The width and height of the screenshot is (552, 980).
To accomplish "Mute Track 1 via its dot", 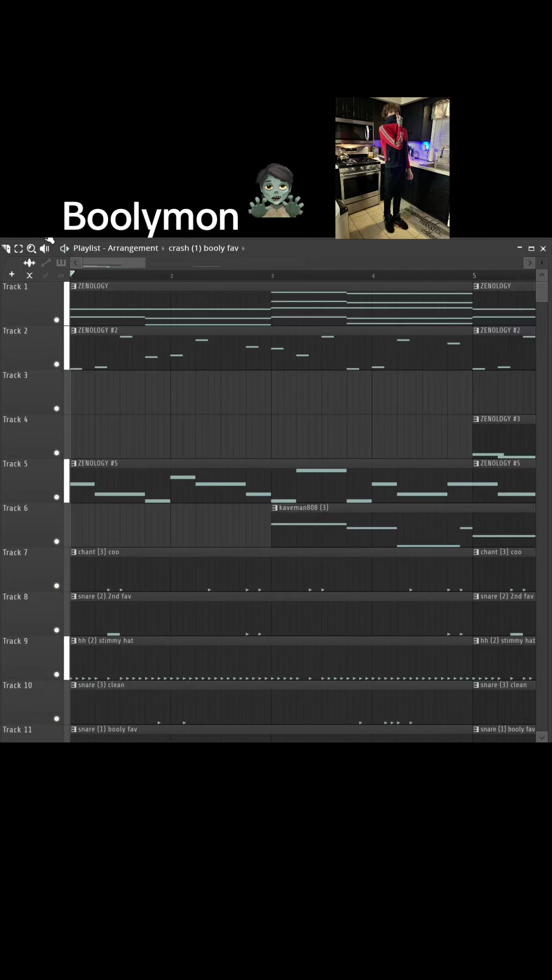I will 57,320.
